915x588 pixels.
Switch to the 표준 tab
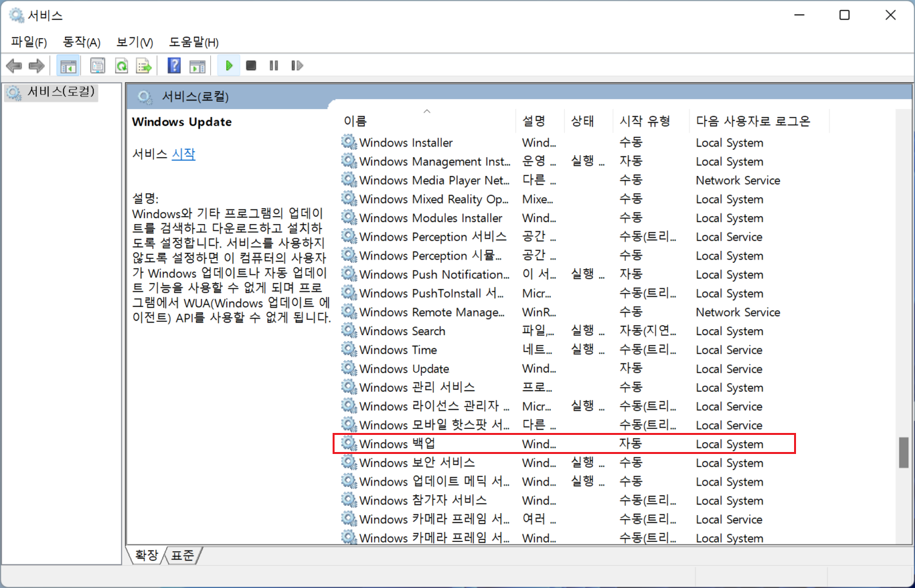point(182,556)
